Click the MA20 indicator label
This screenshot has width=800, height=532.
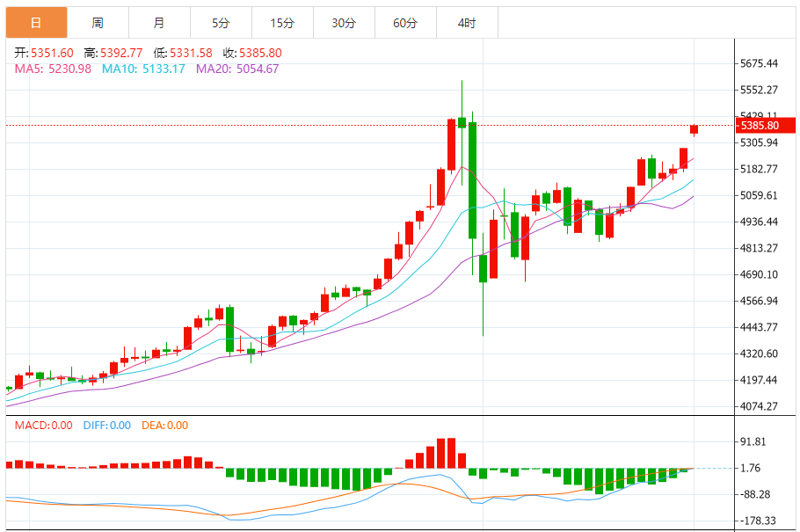tap(237, 69)
